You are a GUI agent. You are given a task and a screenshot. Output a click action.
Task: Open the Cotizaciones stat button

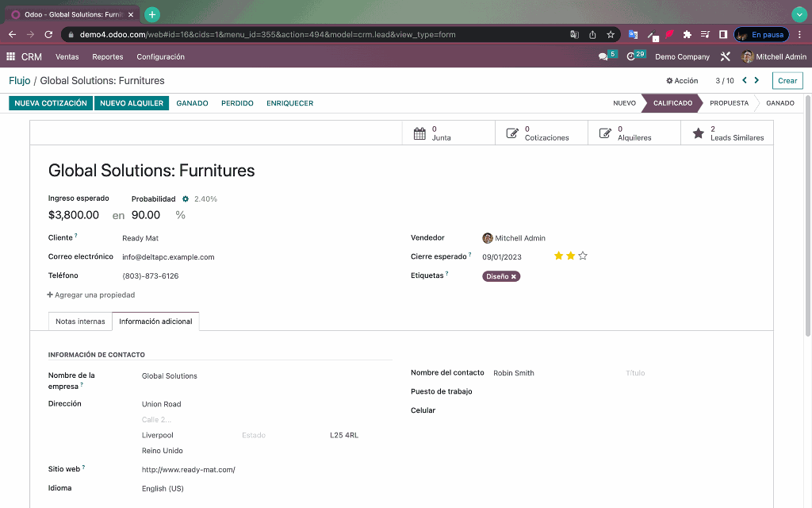point(541,133)
